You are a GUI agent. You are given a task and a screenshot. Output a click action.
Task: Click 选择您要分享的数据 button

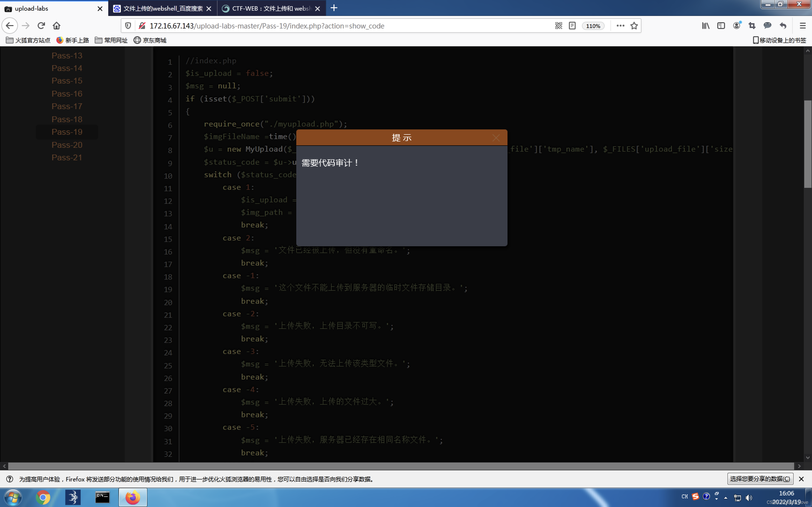pyautogui.click(x=760, y=479)
